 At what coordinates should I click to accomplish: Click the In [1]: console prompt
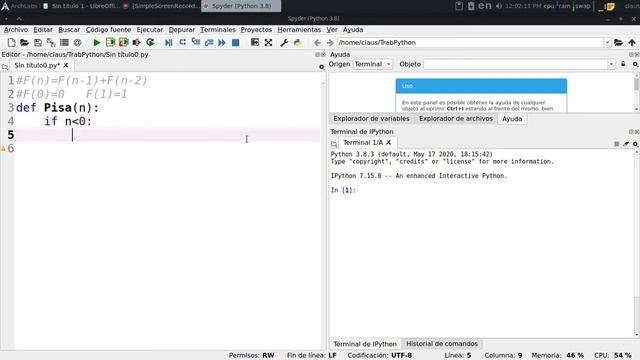click(343, 190)
